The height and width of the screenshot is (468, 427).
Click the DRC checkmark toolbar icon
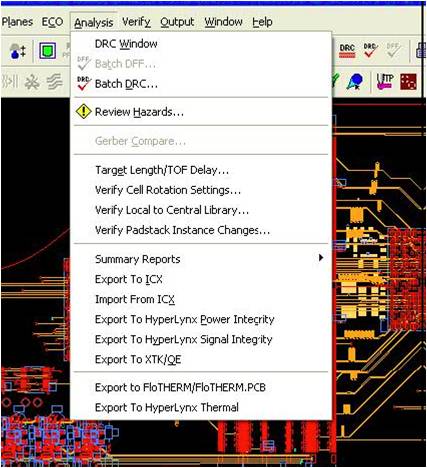[x=370, y=51]
